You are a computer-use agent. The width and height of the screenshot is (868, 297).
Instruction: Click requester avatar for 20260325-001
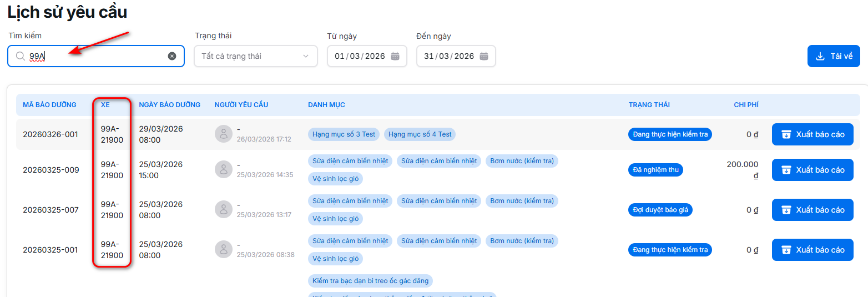coord(223,249)
